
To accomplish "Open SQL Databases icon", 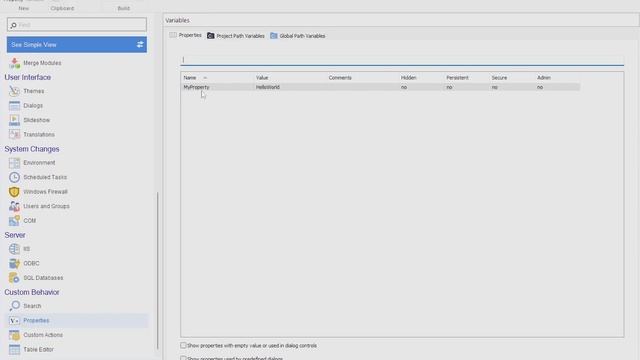I will pos(14,278).
